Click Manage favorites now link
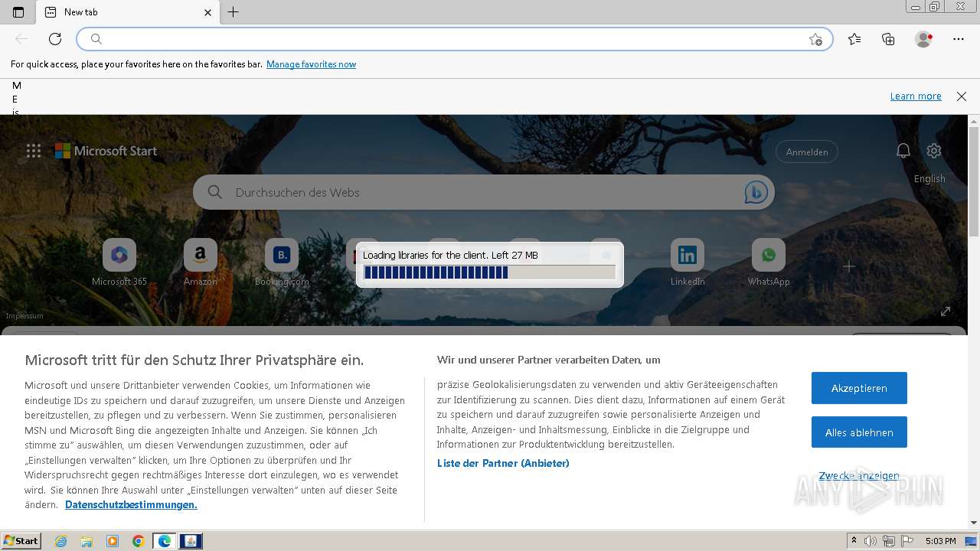 (x=311, y=64)
